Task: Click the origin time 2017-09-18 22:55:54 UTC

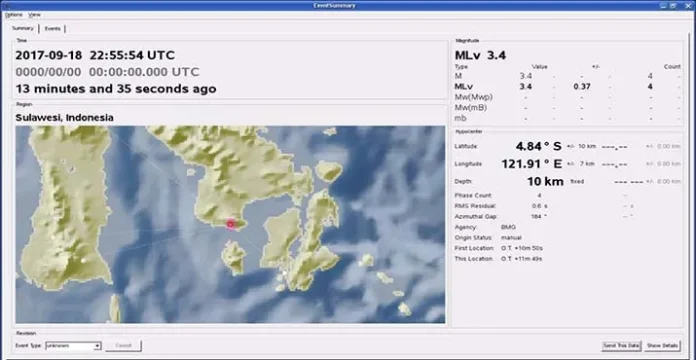Action: [x=95, y=55]
